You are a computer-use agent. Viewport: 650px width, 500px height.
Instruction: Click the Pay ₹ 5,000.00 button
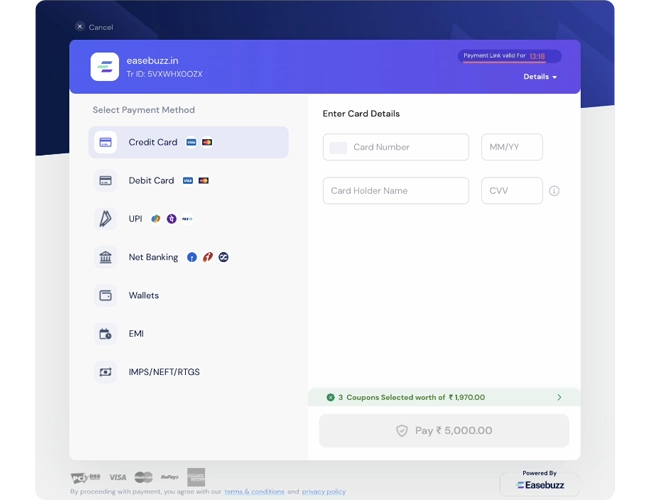click(444, 430)
